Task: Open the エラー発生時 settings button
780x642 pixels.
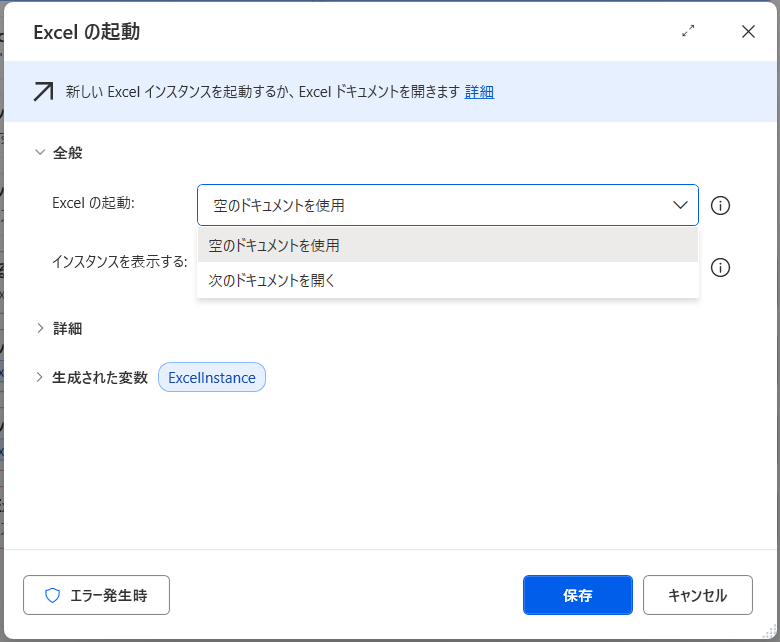Action: pyautogui.click(x=96, y=595)
